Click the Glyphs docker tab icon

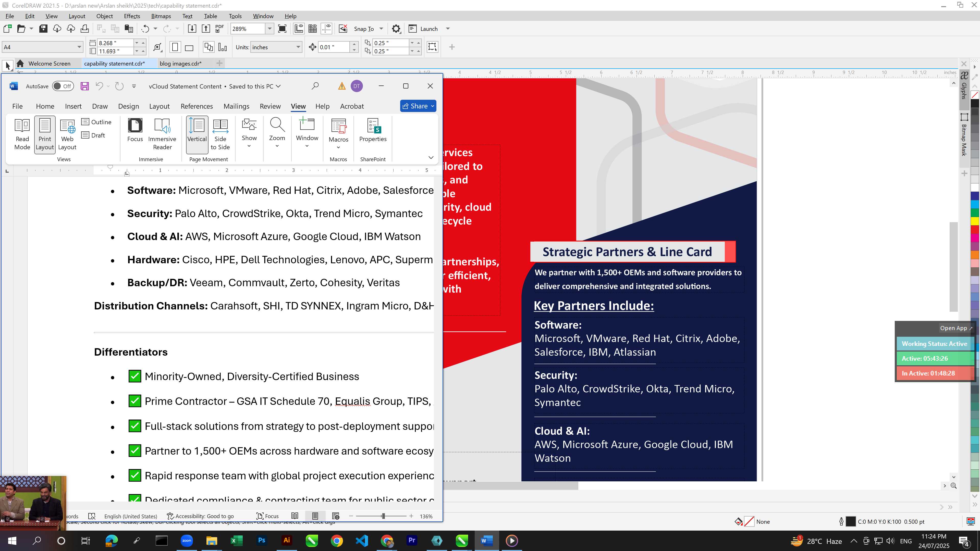click(x=964, y=85)
